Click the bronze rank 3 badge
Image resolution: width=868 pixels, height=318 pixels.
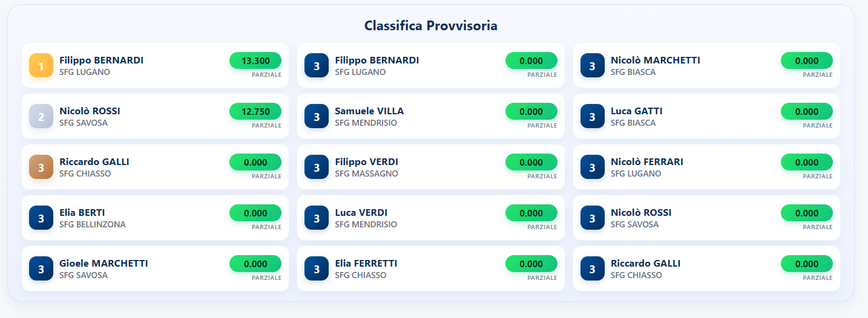click(41, 167)
